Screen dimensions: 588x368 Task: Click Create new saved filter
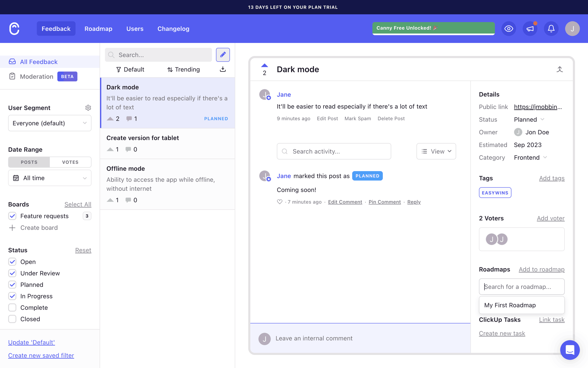coord(41,355)
